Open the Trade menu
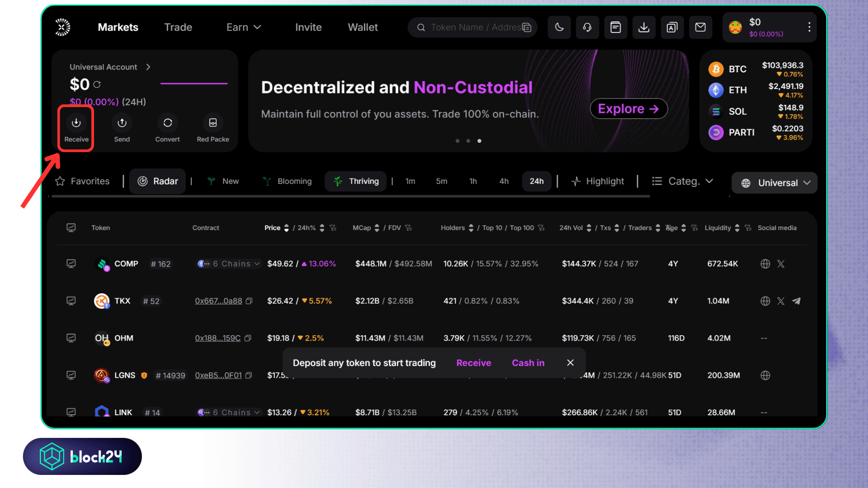The image size is (868, 488). (178, 27)
